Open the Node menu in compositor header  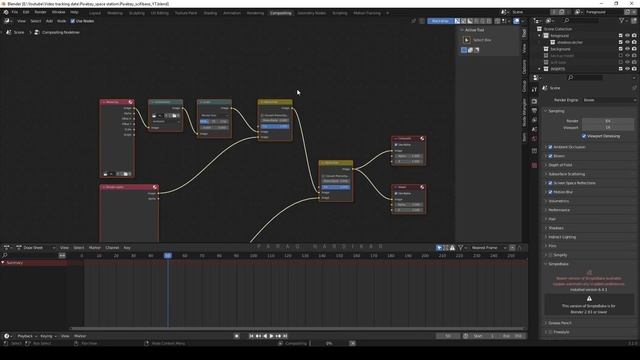point(61,21)
